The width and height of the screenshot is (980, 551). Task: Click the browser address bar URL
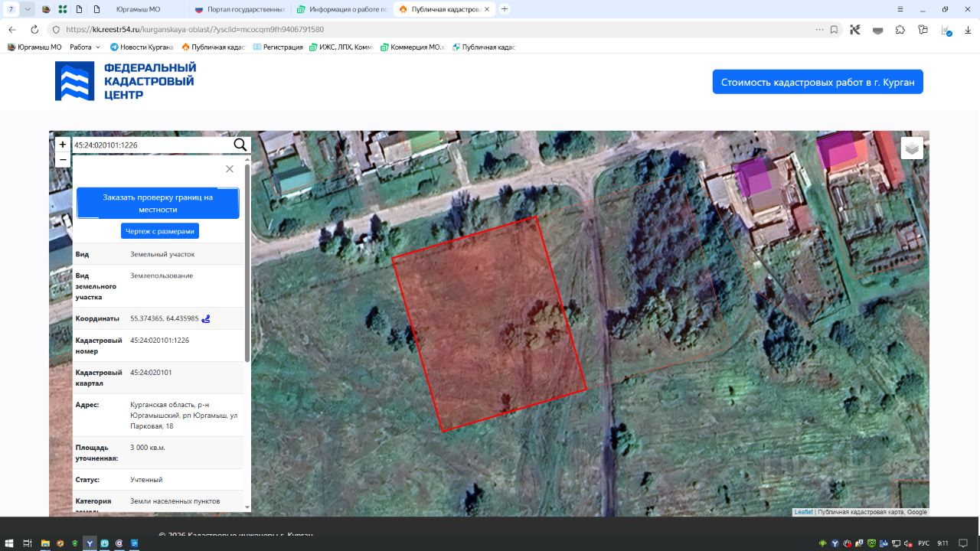tap(195, 29)
